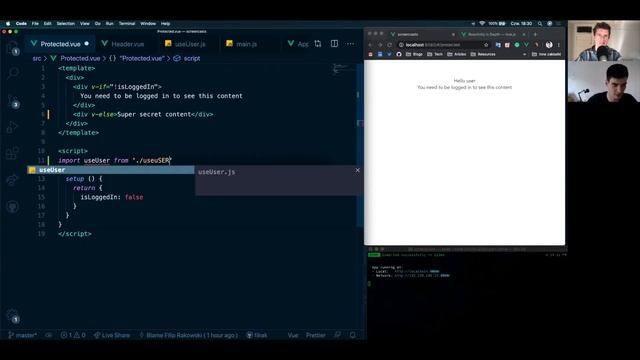
Task: Reload the browser page
Action: click(x=390, y=45)
